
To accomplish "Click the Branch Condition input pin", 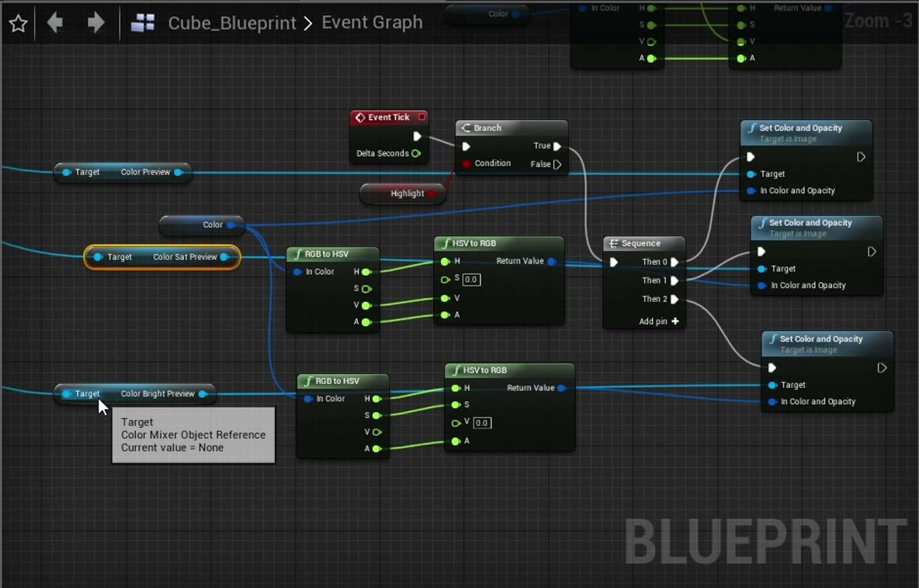I will pos(466,163).
